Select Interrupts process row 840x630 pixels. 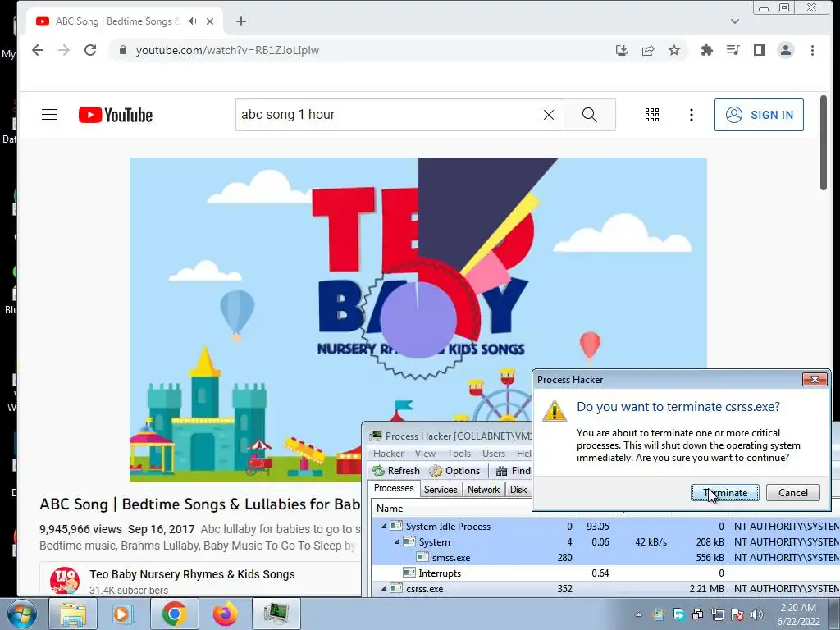coord(605,573)
